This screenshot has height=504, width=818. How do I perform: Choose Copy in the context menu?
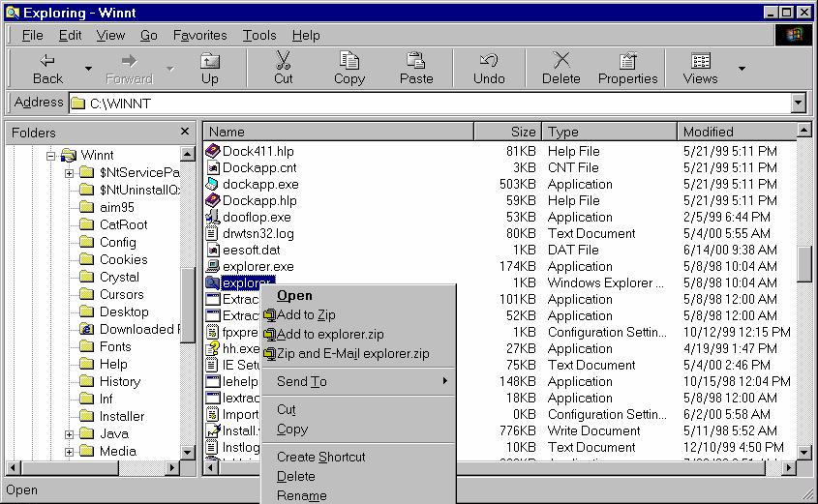coord(358,429)
